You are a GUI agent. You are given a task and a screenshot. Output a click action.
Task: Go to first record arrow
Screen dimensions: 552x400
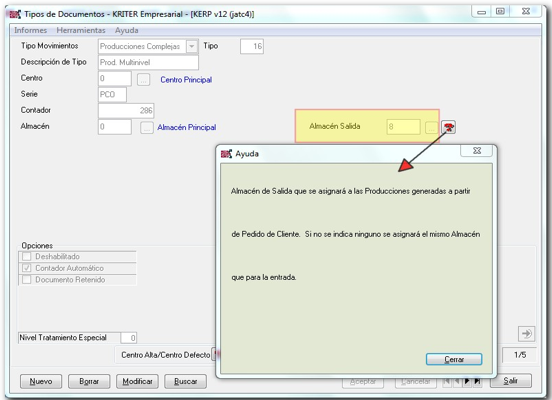click(447, 381)
